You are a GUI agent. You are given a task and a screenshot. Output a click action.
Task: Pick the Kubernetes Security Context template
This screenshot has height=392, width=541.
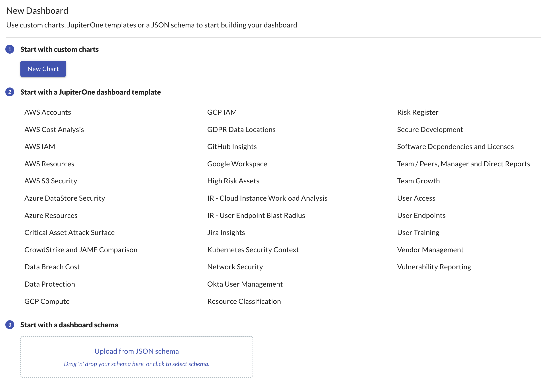point(253,250)
